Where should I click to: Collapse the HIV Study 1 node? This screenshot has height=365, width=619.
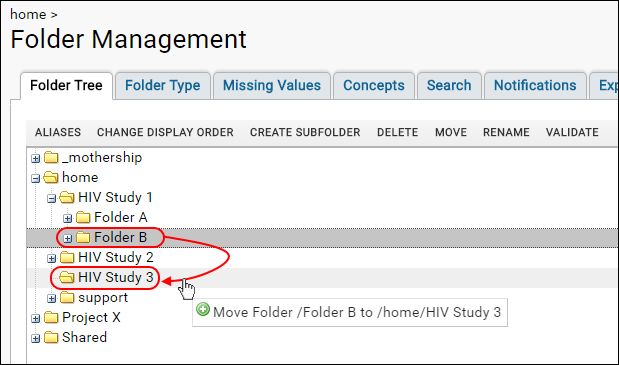pos(52,198)
